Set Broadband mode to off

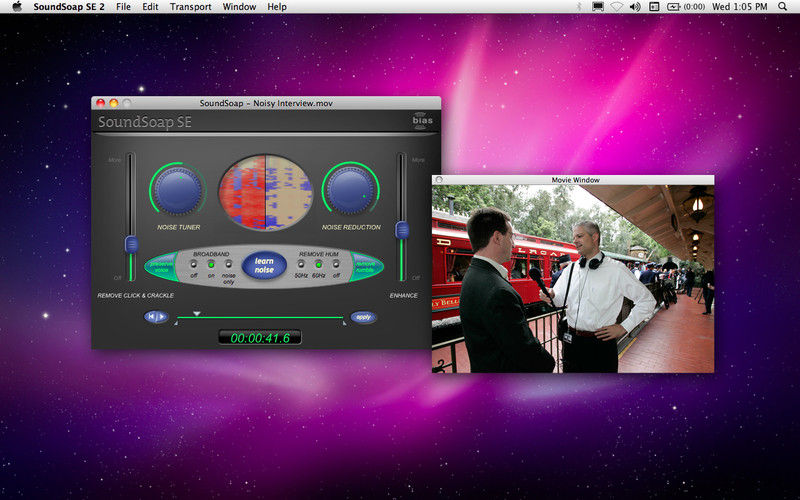point(193,264)
